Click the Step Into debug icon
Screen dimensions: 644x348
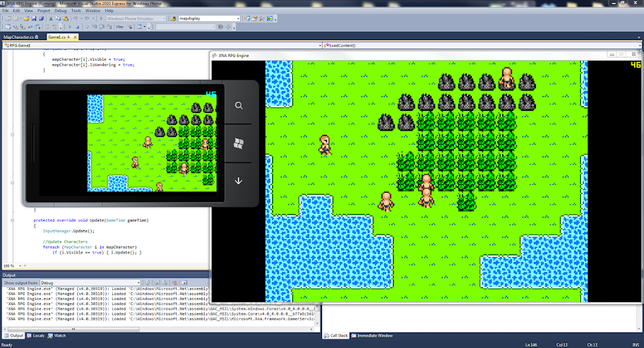click(95, 27)
